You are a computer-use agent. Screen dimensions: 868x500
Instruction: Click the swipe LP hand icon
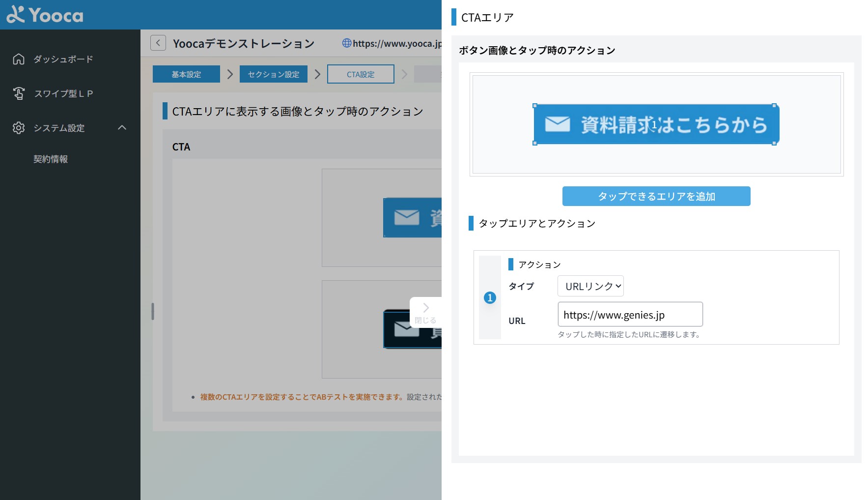[x=19, y=93]
